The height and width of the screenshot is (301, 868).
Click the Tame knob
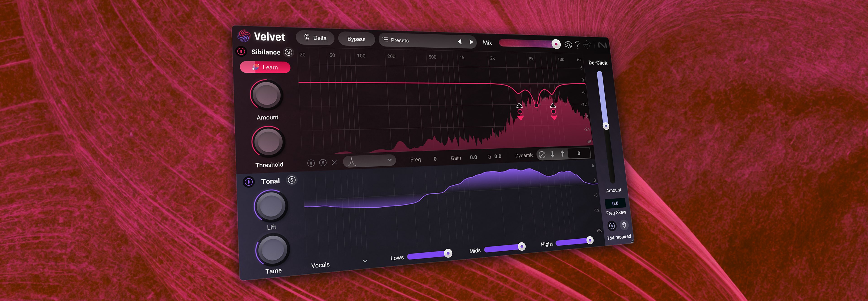coord(272,249)
